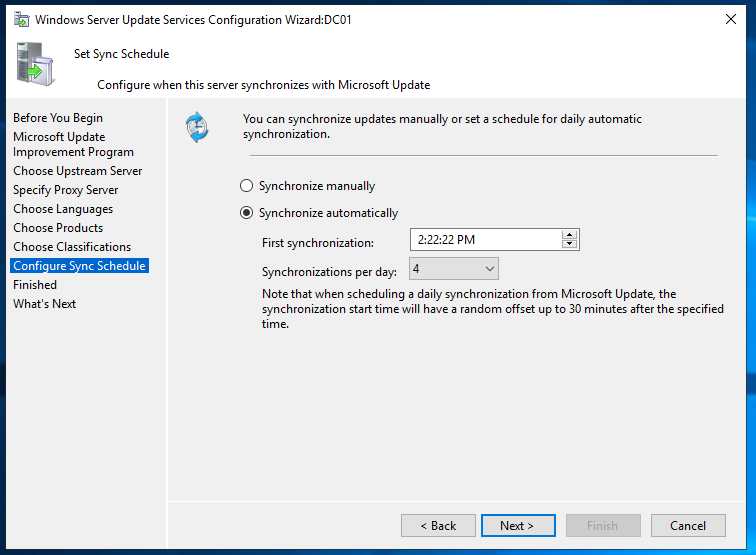Screen dimensions: 756x555
Task: Click the Back button
Action: pos(438,525)
